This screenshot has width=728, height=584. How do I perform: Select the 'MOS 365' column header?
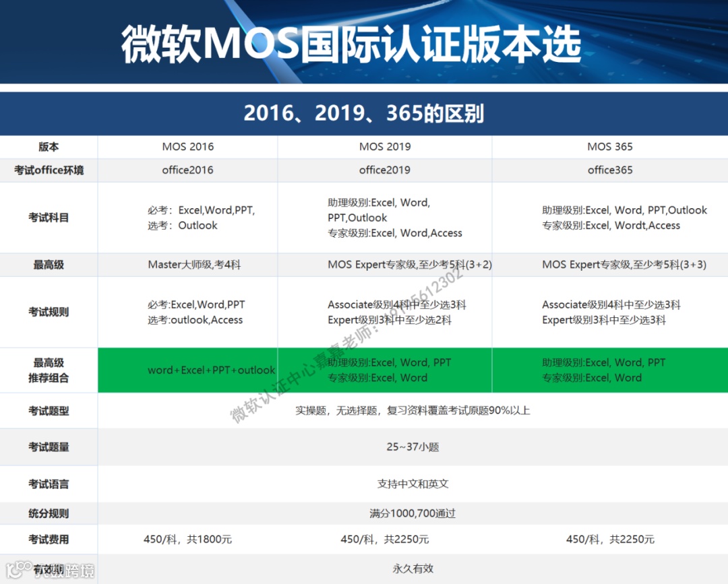[609, 147]
